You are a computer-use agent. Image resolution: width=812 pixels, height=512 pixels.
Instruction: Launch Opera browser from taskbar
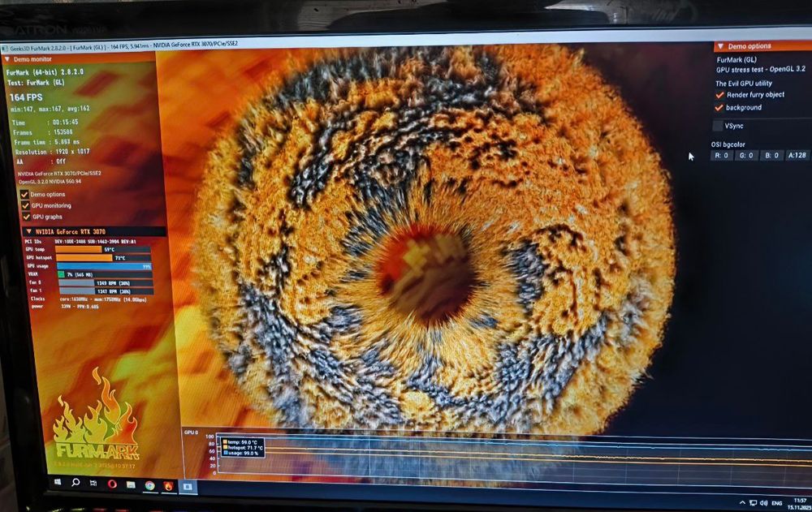pyautogui.click(x=112, y=484)
